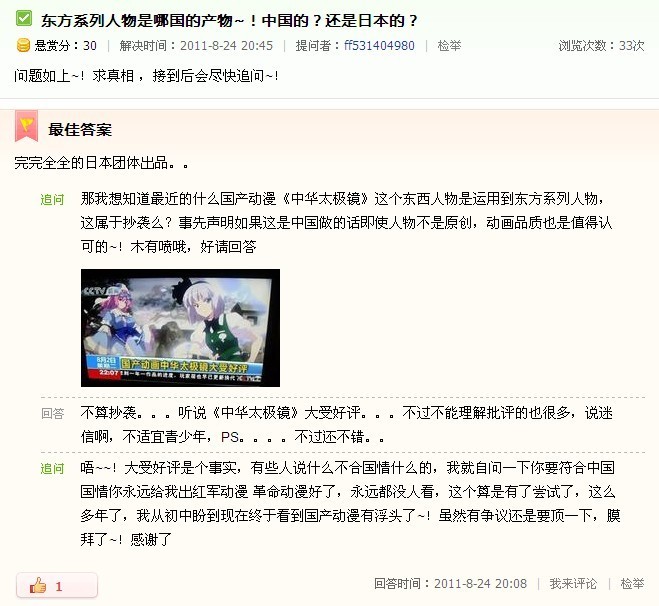Click the 浏览次数 33次 view counter

(601, 45)
